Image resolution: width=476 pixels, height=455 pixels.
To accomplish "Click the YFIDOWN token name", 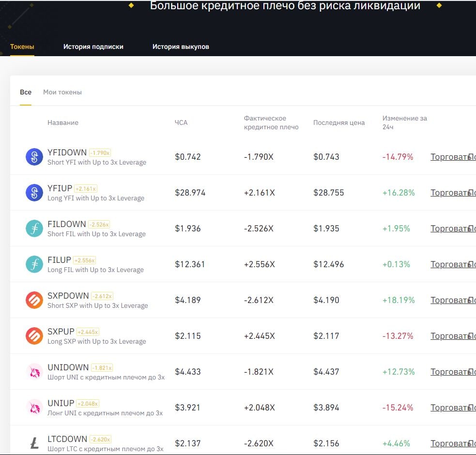I will coord(67,152).
